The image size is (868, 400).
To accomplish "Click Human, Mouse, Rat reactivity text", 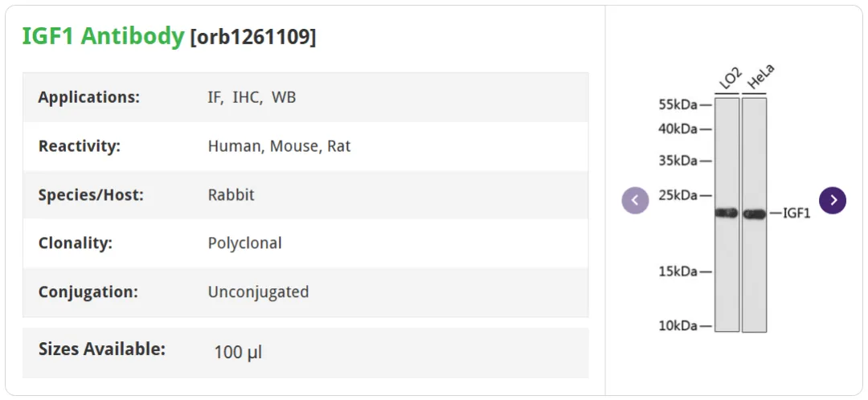I will pos(279,147).
